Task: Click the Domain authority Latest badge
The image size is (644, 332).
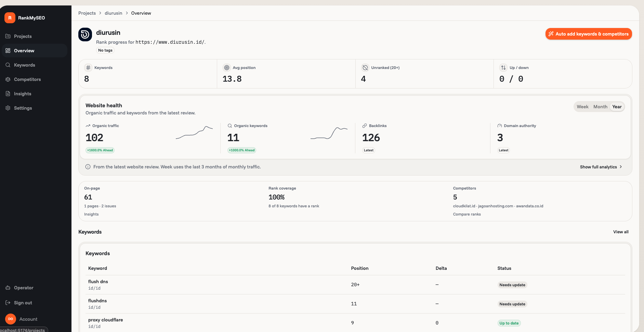Action: [503, 150]
